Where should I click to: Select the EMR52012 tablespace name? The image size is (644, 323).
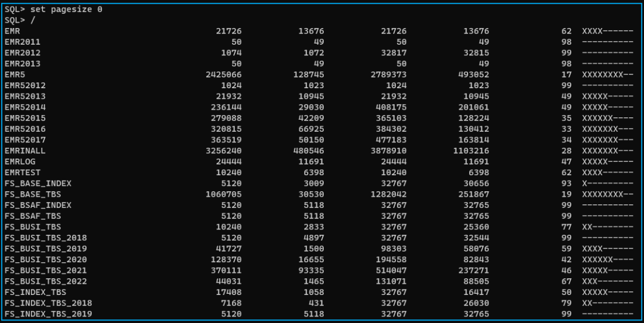[x=25, y=85]
